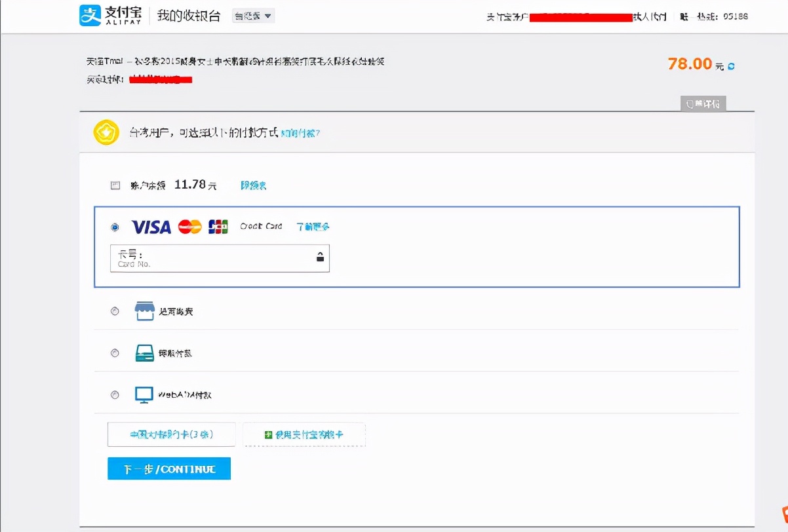Click the yellow coin icon beside the payment notice
The width and height of the screenshot is (788, 532).
[x=106, y=132]
